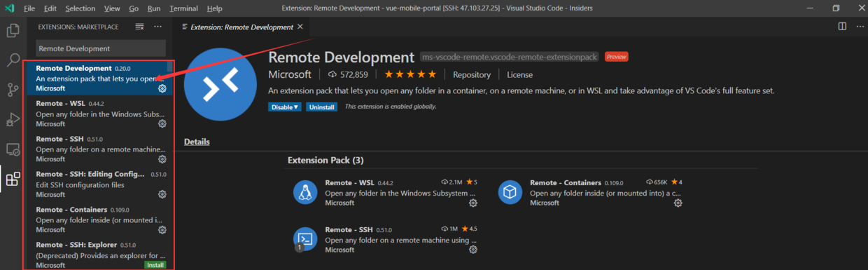
Task: Open the Repository link
Action: [x=472, y=74]
